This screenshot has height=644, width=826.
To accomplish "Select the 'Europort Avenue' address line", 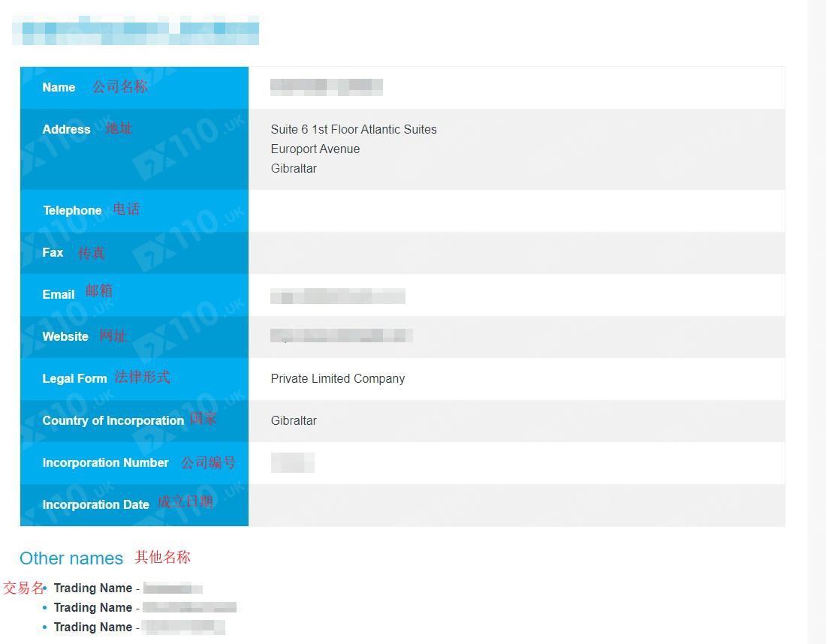I will (315, 149).
